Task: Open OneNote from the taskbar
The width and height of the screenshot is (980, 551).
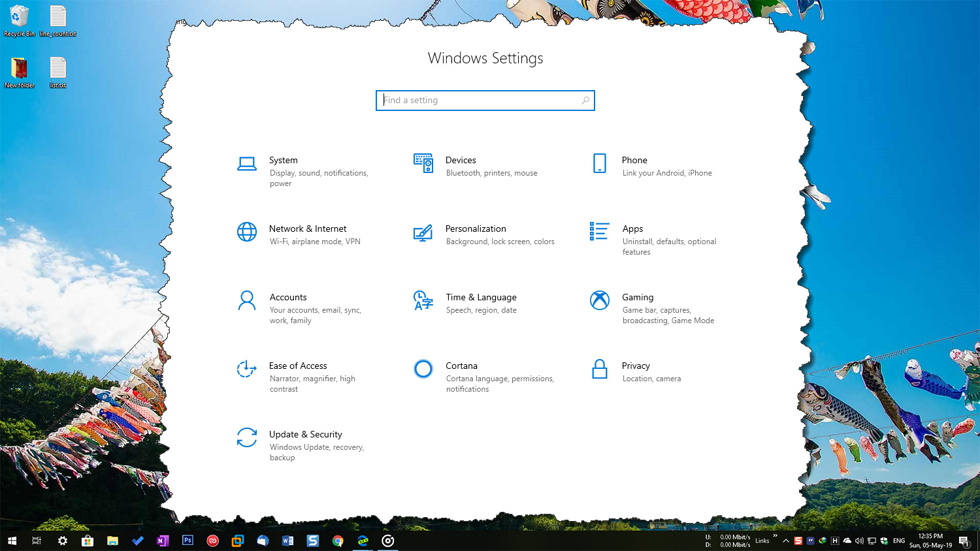Action: [x=163, y=541]
